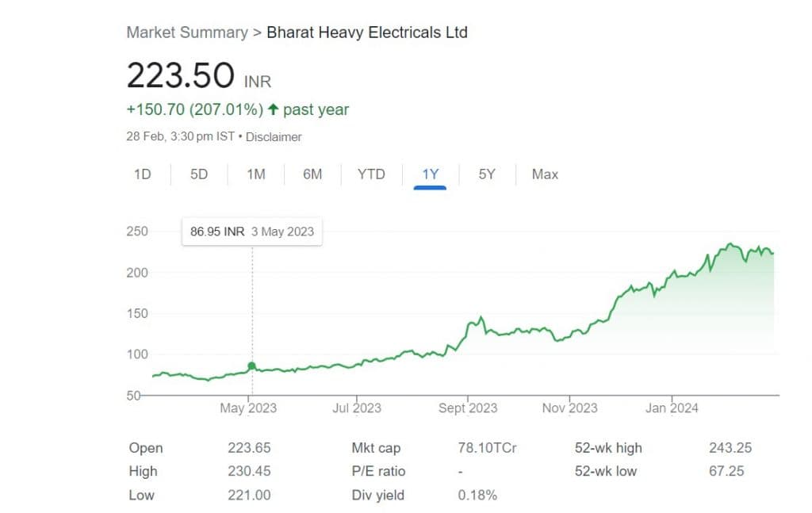This screenshot has height=513, width=812.
Task: Open the Market Summary breadcrumb link
Action: pos(187,33)
